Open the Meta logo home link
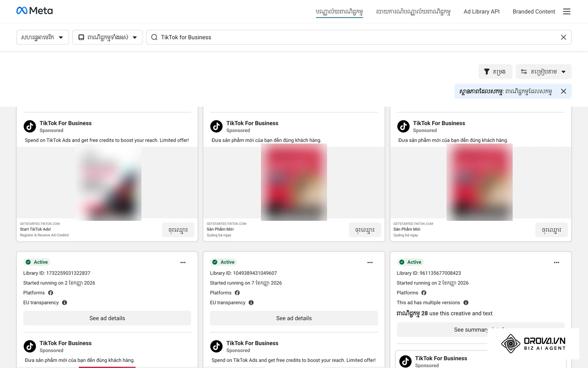 click(x=35, y=11)
